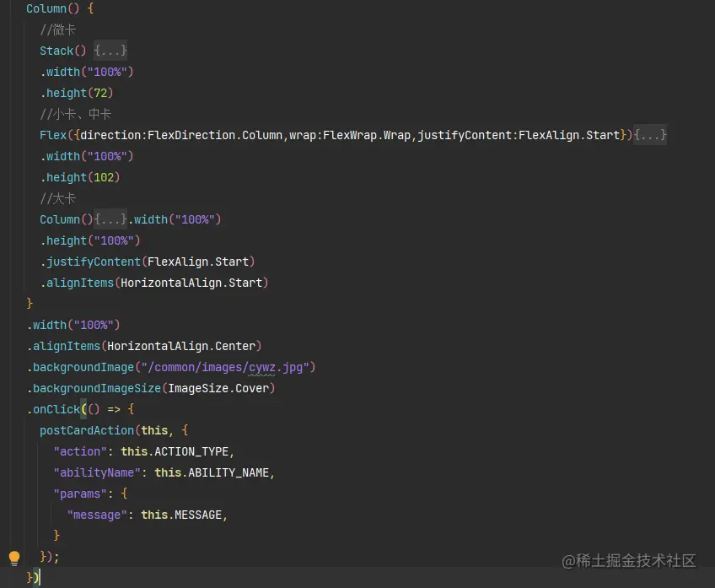
Task: Click .width("100%") under the Flex block
Action: point(87,156)
